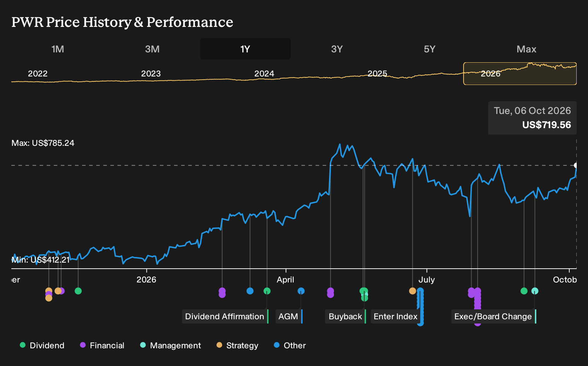Click the white current-price point on the chart

576,165
